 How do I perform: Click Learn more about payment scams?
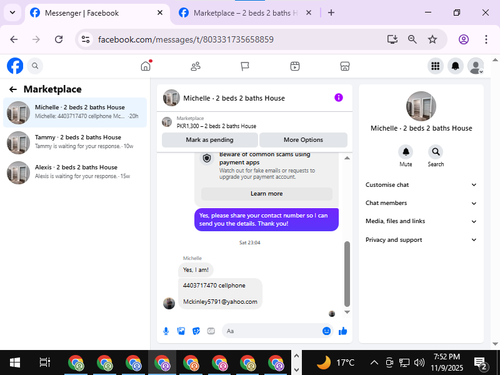pyautogui.click(x=267, y=194)
